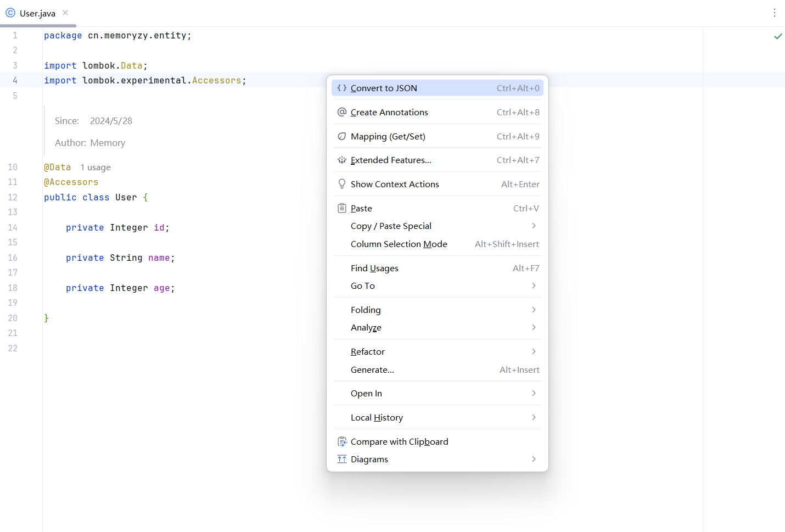Open the Folding submenu
The height and width of the screenshot is (532, 785).
366,309
